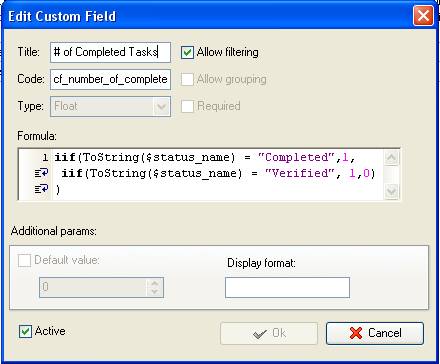Viewport: 440px width, 364px height.
Task: Toggle the Allow grouping checkbox
Action: click(187, 79)
